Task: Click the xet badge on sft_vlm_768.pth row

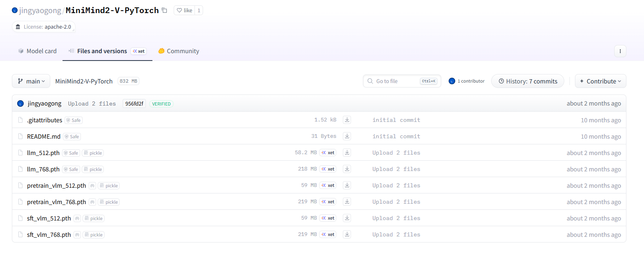Action: pyautogui.click(x=328, y=234)
